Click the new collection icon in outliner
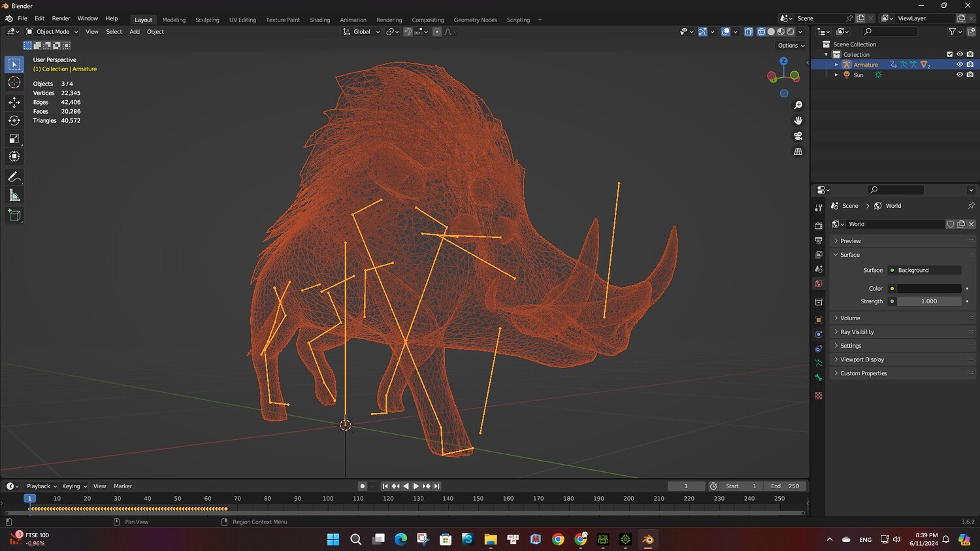The height and width of the screenshot is (551, 980). [x=971, y=31]
